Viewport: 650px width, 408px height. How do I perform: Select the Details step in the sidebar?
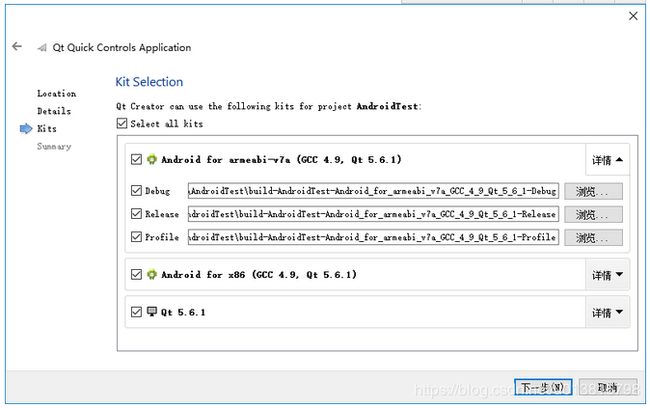coord(54,111)
